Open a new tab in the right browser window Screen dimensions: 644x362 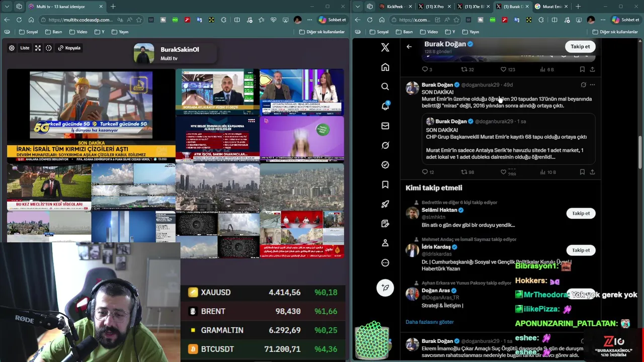point(578,7)
